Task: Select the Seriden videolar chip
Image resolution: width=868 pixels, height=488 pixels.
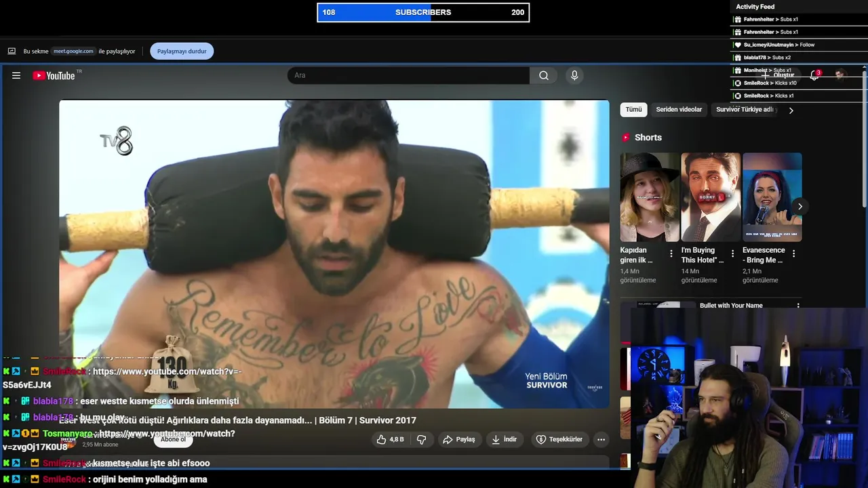Action: tap(679, 109)
